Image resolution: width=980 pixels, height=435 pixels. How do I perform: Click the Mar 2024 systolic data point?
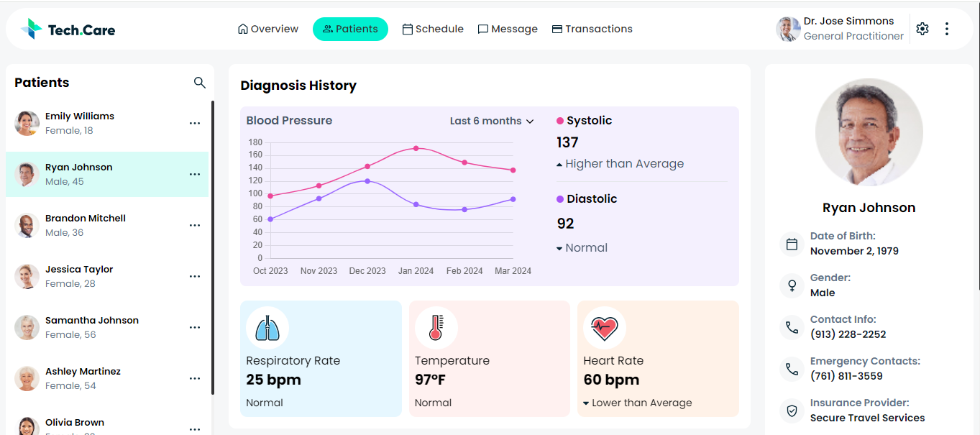(513, 170)
